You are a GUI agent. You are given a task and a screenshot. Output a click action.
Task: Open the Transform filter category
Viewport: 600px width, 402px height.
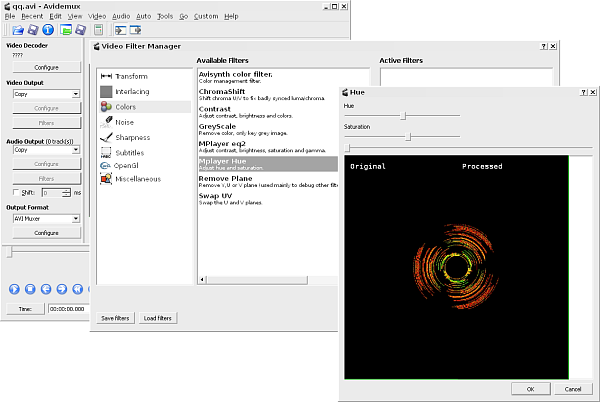pos(131,76)
